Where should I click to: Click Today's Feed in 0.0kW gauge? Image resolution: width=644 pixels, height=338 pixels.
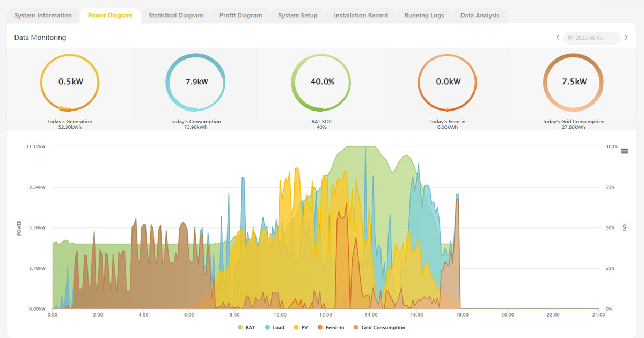pyautogui.click(x=448, y=82)
